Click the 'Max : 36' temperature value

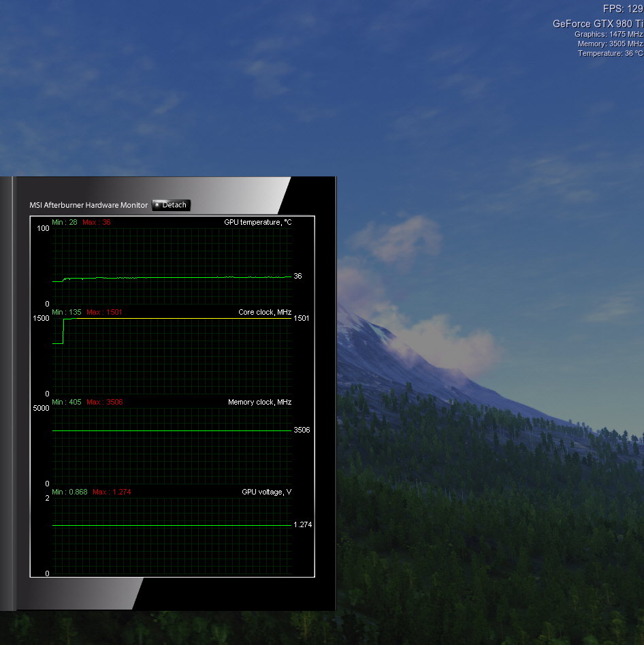tap(97, 222)
